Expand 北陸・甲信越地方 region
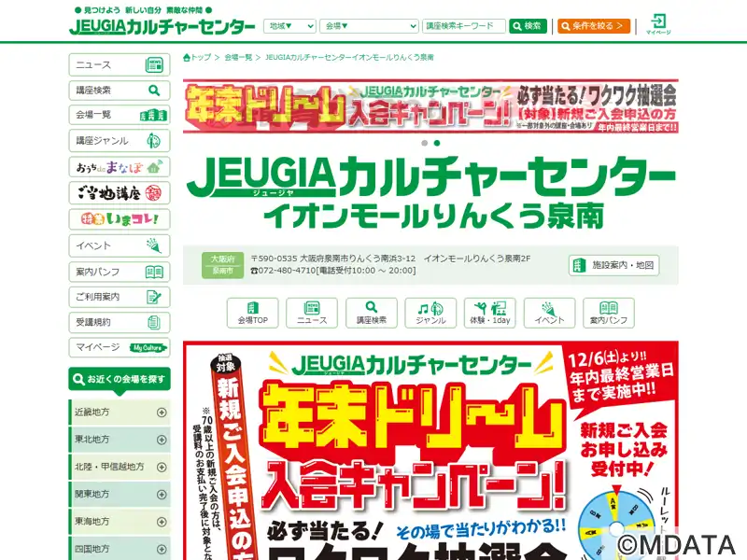Image resolution: width=747 pixels, height=560 pixels. [x=120, y=468]
